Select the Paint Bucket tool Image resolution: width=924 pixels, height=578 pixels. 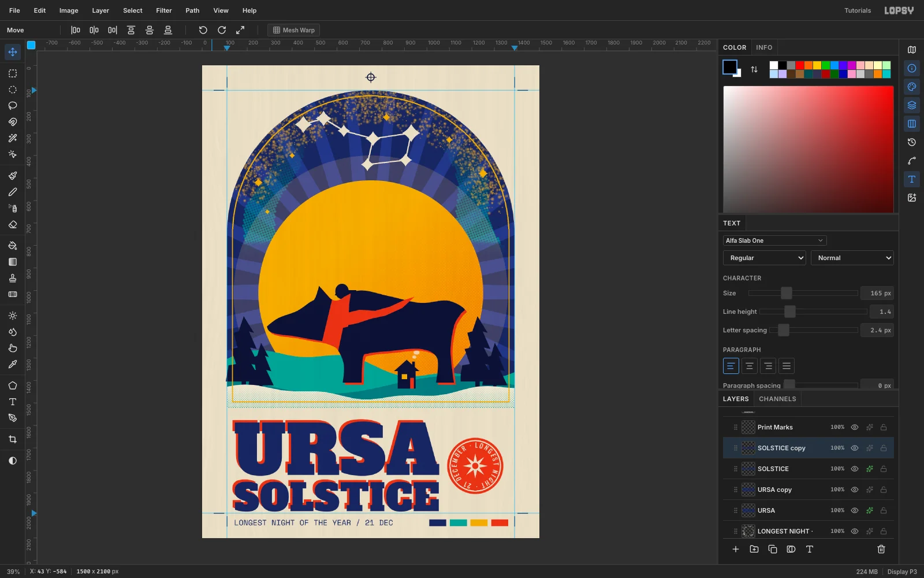[13, 246]
